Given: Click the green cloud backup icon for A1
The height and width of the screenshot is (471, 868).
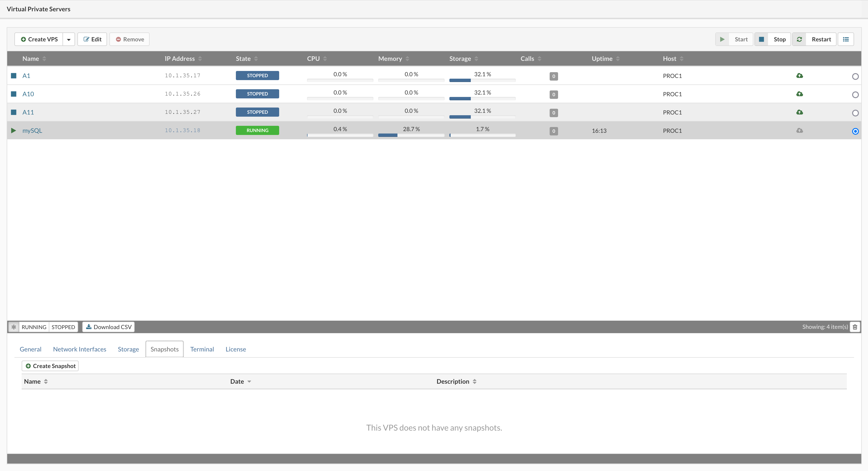Looking at the screenshot, I should [x=800, y=75].
